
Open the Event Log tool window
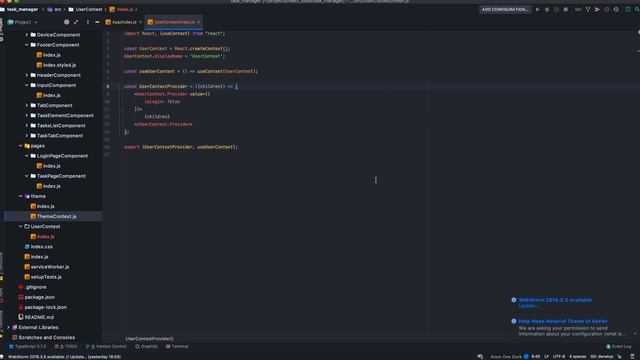[x=619, y=347]
